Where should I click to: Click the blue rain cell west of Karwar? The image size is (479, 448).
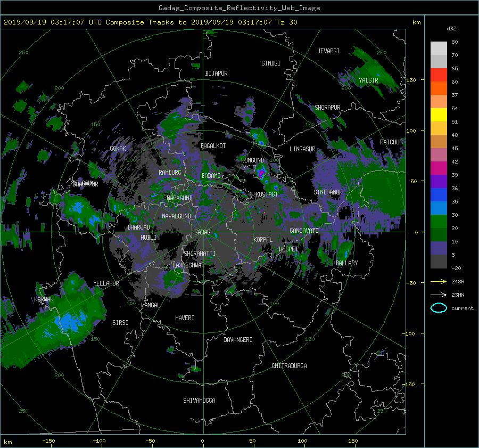coord(70,322)
